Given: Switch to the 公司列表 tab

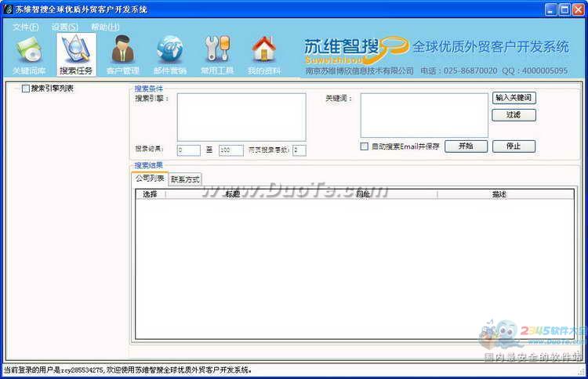Looking at the screenshot, I should [x=150, y=179].
